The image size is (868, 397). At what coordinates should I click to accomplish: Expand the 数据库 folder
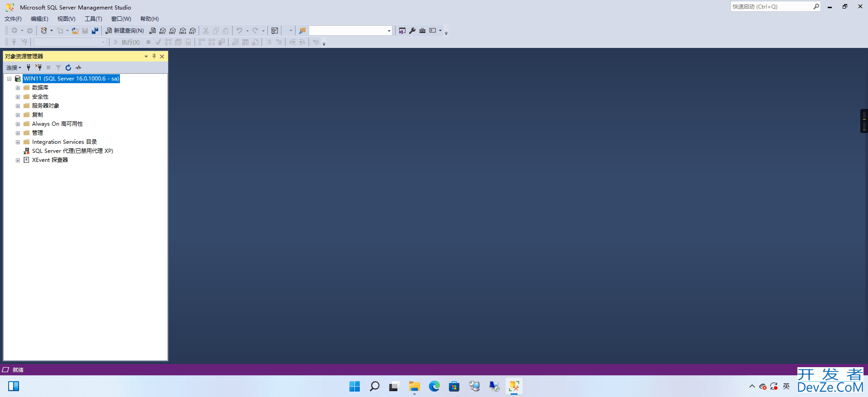[18, 88]
